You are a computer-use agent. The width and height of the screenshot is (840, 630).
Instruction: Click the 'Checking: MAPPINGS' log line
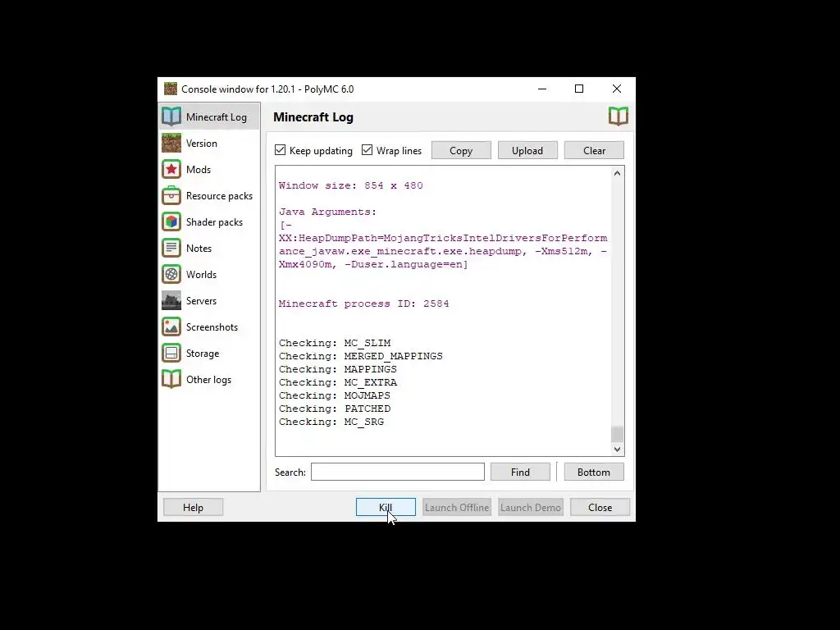point(337,369)
